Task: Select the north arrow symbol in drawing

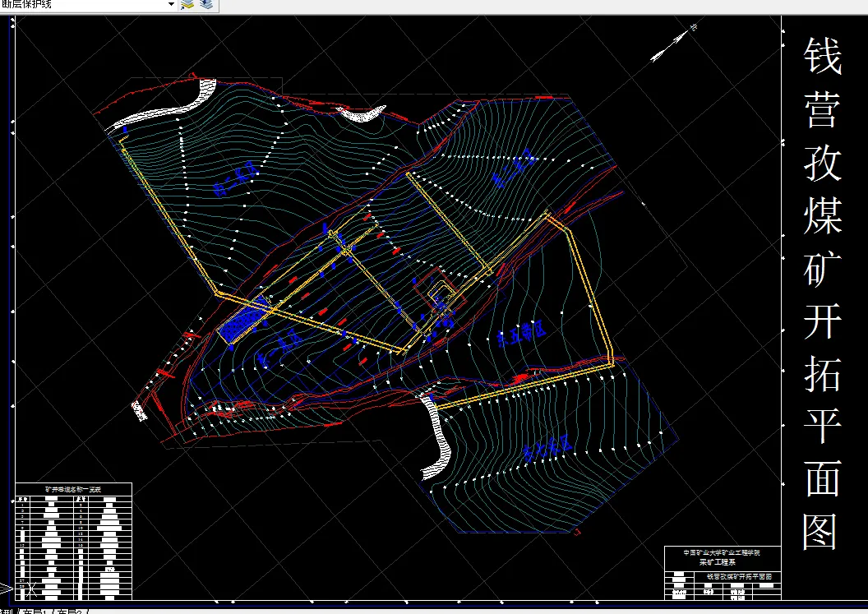Action: tap(674, 43)
